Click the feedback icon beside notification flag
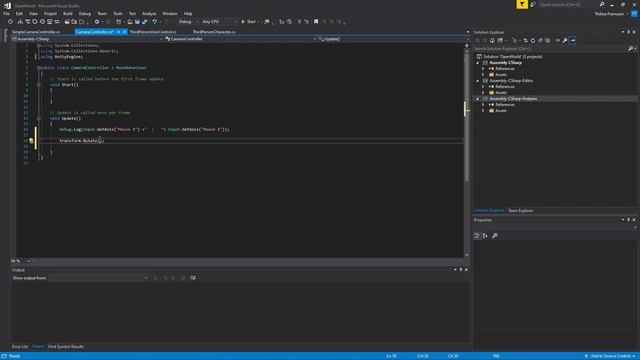Viewport: 640px width, 360px height. coord(533,4)
